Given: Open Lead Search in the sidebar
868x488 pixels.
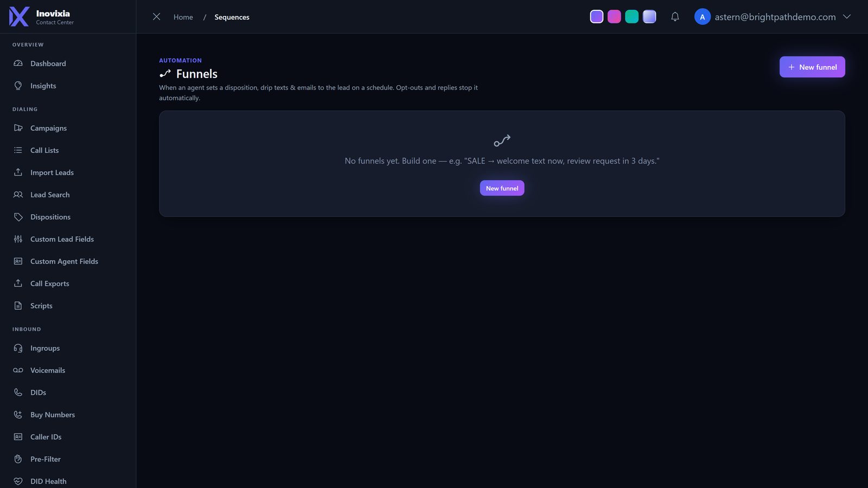Looking at the screenshot, I should (x=68, y=195).
